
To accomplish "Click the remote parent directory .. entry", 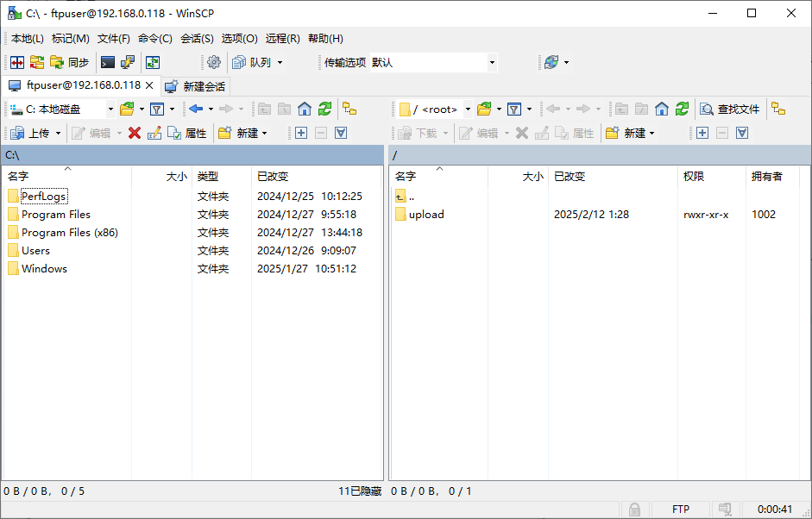I will pyautogui.click(x=412, y=197).
